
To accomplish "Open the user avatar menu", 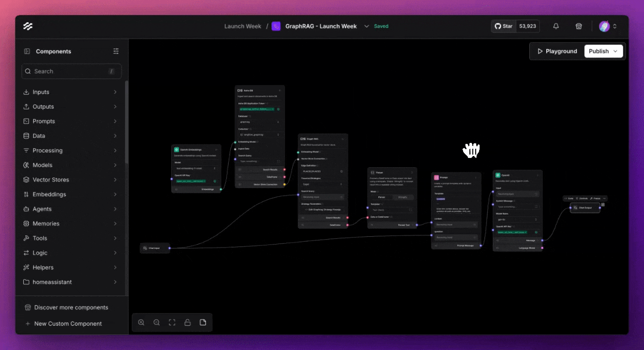I will tap(608, 26).
